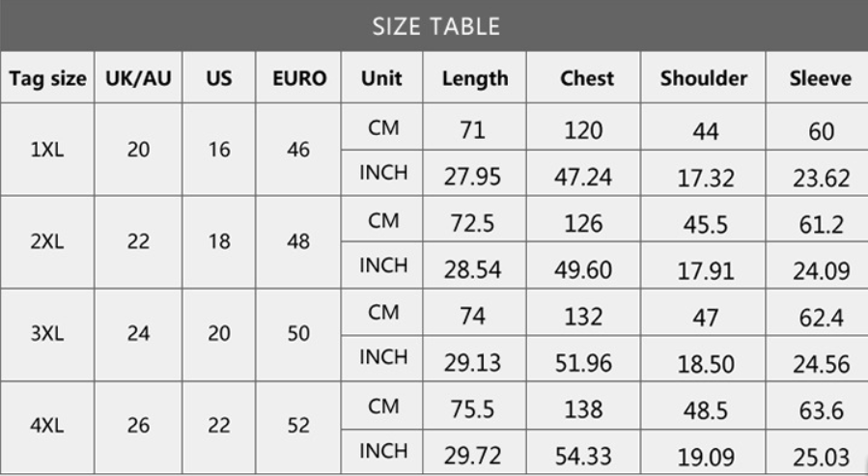Click the SIZE TABLE title banner
868x476 pixels.
[436, 26]
